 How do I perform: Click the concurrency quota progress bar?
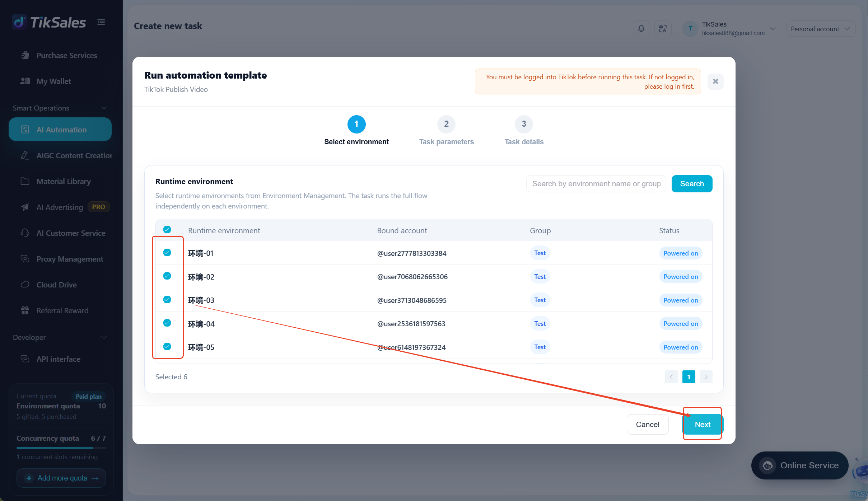[61, 448]
